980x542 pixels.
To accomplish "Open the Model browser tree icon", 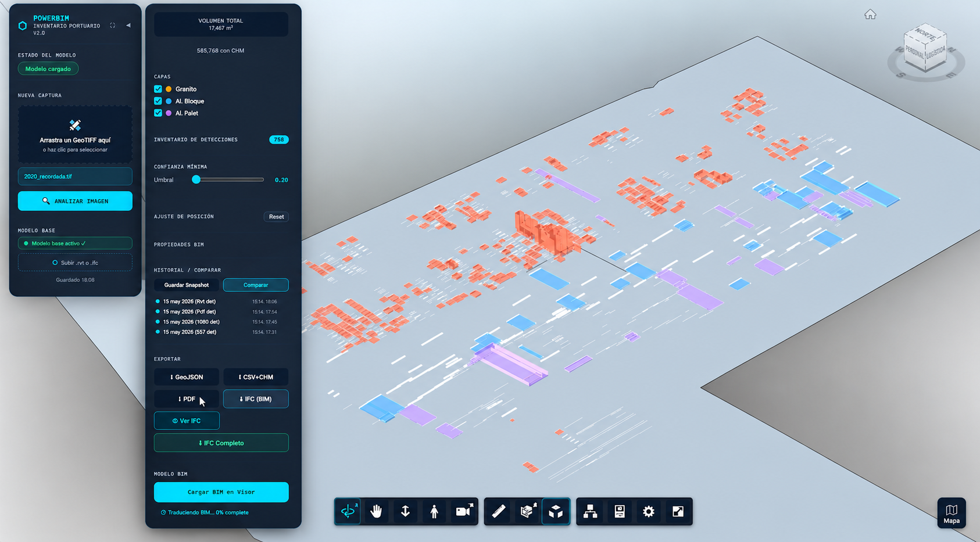I will (x=591, y=511).
